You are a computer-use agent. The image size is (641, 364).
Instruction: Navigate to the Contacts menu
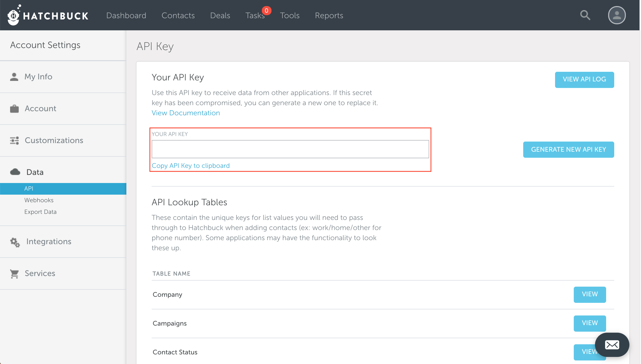click(178, 15)
